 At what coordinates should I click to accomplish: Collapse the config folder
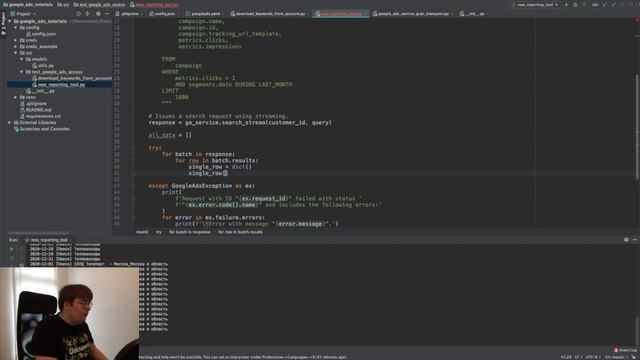point(16,28)
